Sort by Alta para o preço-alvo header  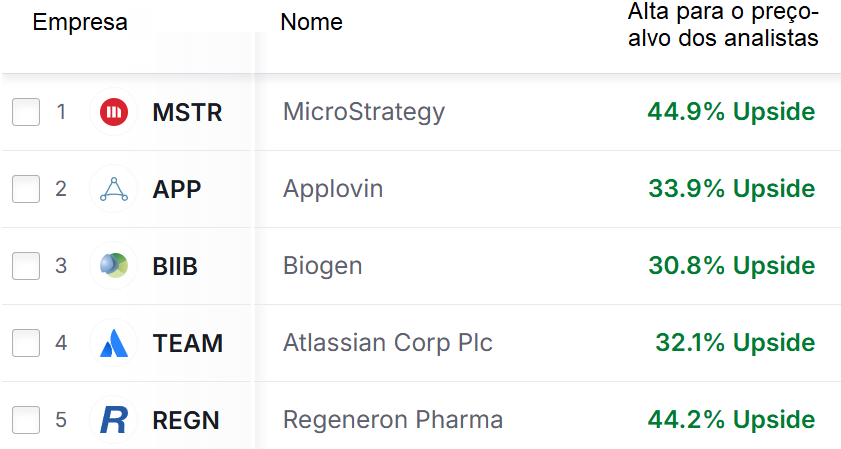click(x=723, y=25)
